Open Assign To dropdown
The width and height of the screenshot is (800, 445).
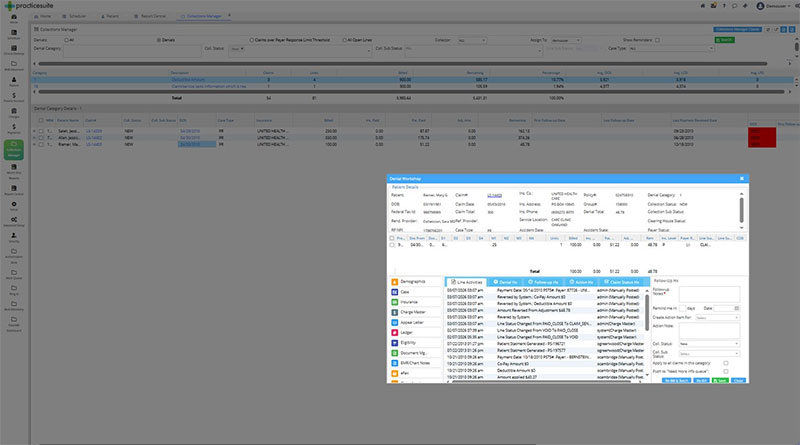[565, 40]
